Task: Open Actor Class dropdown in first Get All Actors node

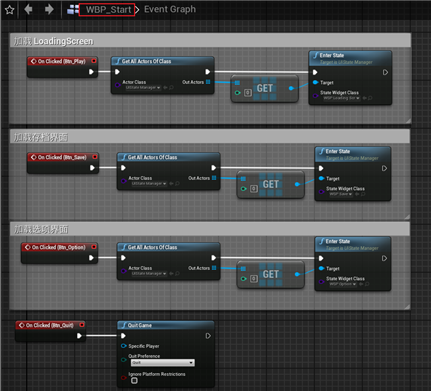Action: coord(143,88)
